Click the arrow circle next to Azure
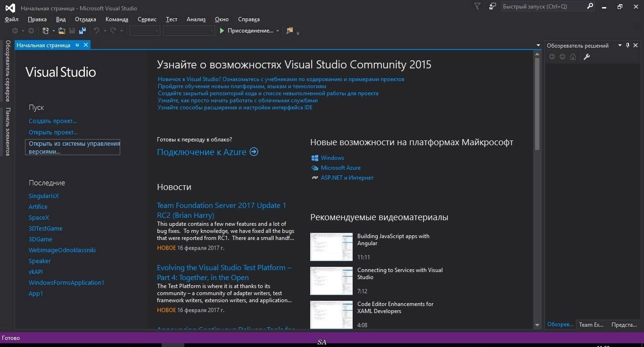Screen dimensions: 644x347 (254, 152)
